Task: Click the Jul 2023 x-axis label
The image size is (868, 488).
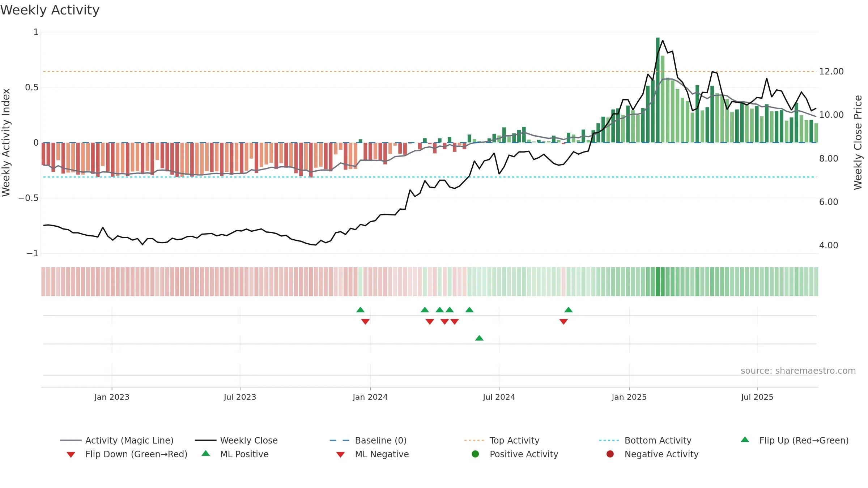Action: (x=240, y=397)
